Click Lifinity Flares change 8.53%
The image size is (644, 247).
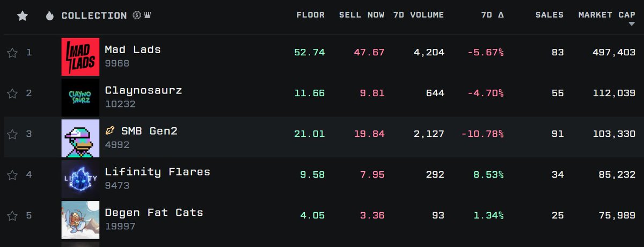coord(488,175)
